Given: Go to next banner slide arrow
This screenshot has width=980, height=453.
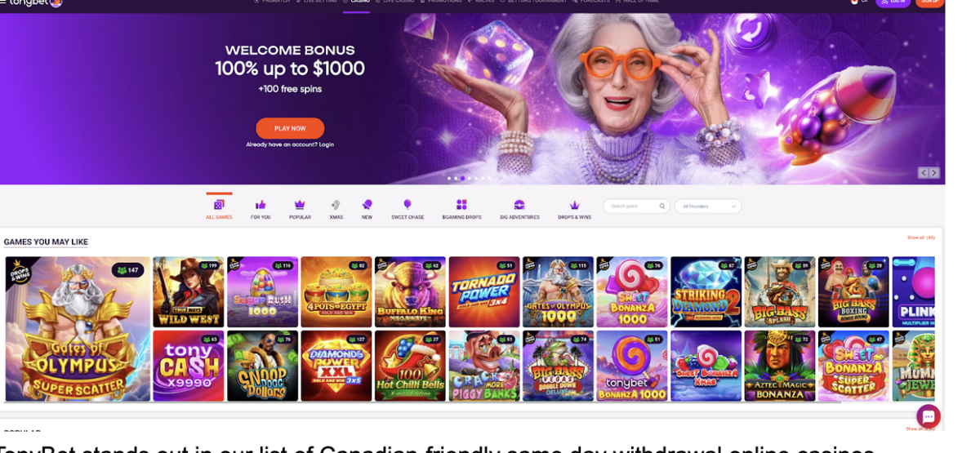Looking at the screenshot, I should (934, 173).
